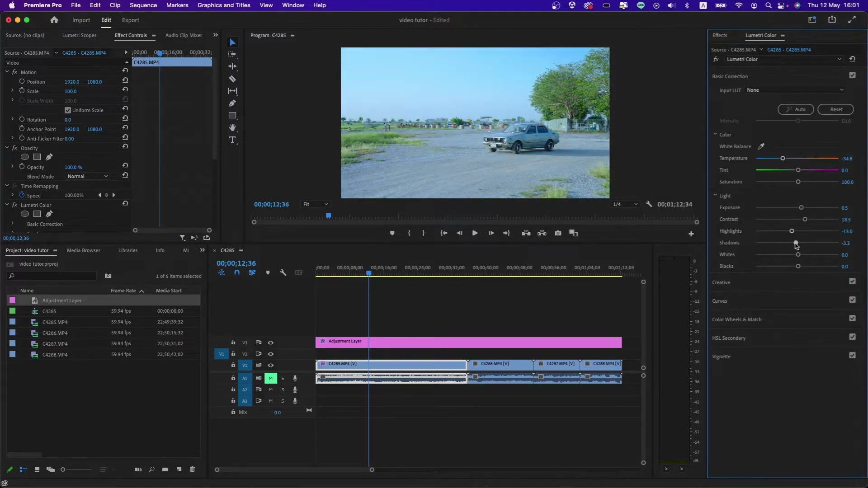Open the Import workspace

tap(81, 20)
